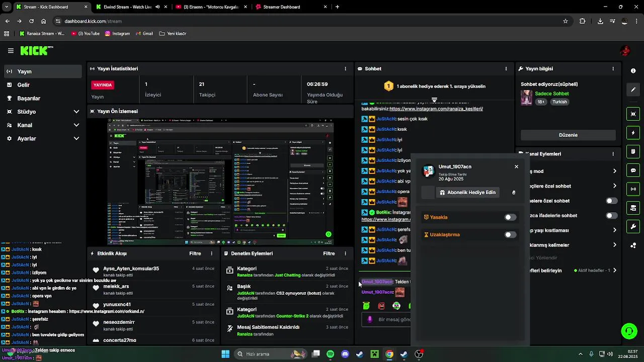
Task: Toggle the 'ifadelerle sohbet' switch
Action: click(611, 216)
